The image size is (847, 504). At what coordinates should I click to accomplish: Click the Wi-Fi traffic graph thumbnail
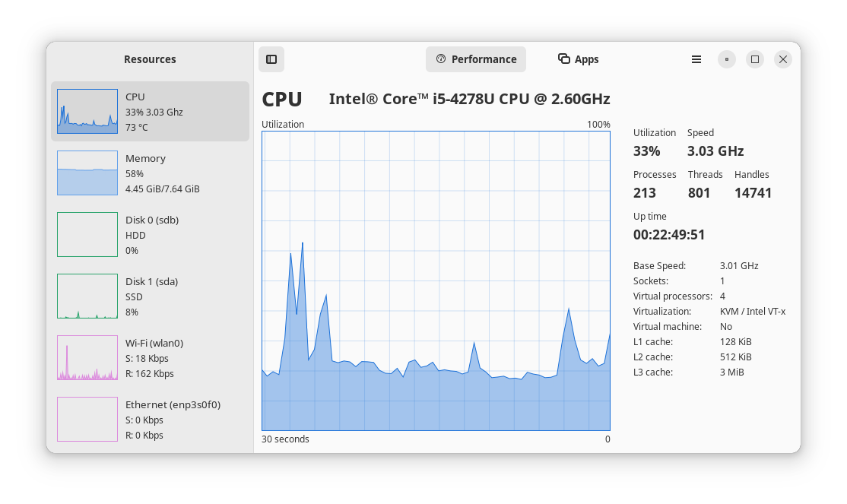point(87,357)
